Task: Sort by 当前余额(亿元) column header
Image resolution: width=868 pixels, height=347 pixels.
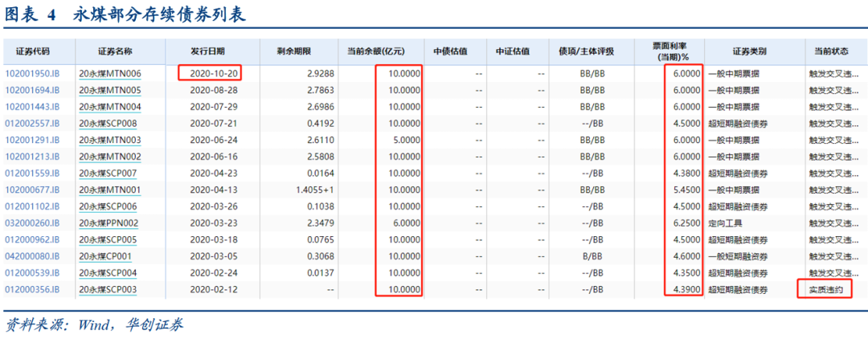Action: [376, 51]
